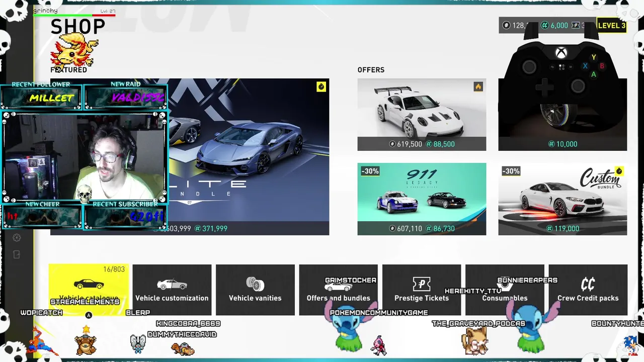Open the Custom bundle offer priced 119,000

coord(562,199)
